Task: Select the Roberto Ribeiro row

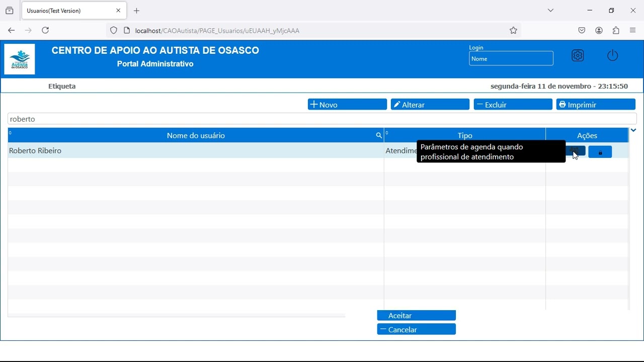Action: click(x=318, y=150)
